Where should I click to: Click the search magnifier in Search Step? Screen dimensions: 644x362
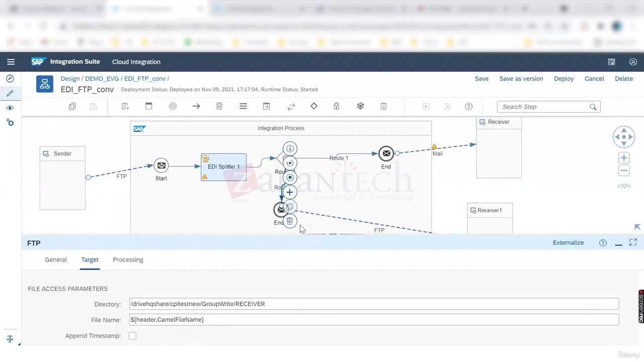click(593, 107)
